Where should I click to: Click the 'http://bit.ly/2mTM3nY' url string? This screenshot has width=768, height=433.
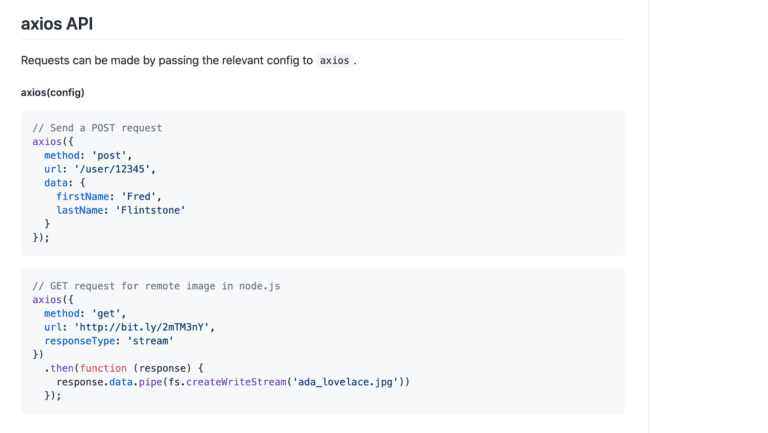pos(142,327)
